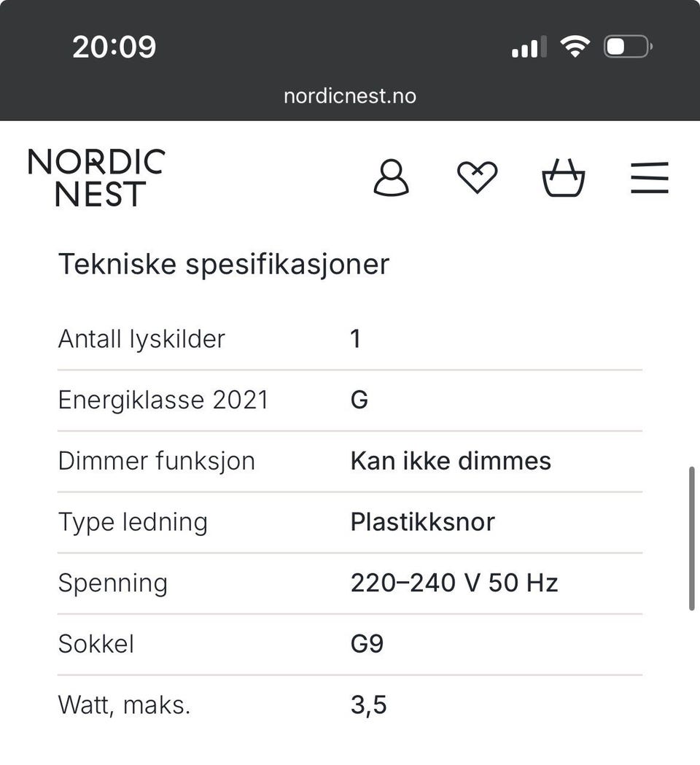
Task: Tap the Wi-Fi status icon
Action: coord(575,47)
